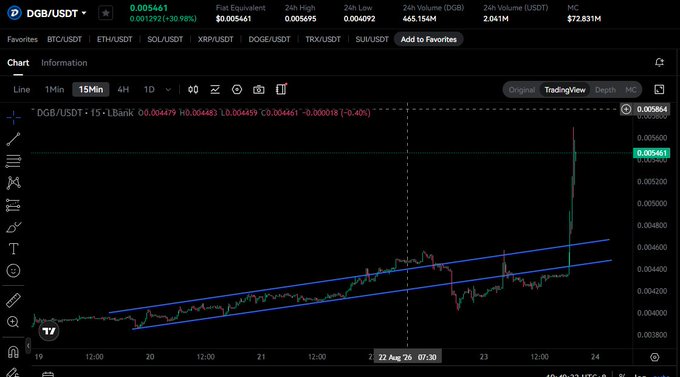680x377 pixels.
Task: Click the TradingView logo badge on chart
Action: coord(49,331)
